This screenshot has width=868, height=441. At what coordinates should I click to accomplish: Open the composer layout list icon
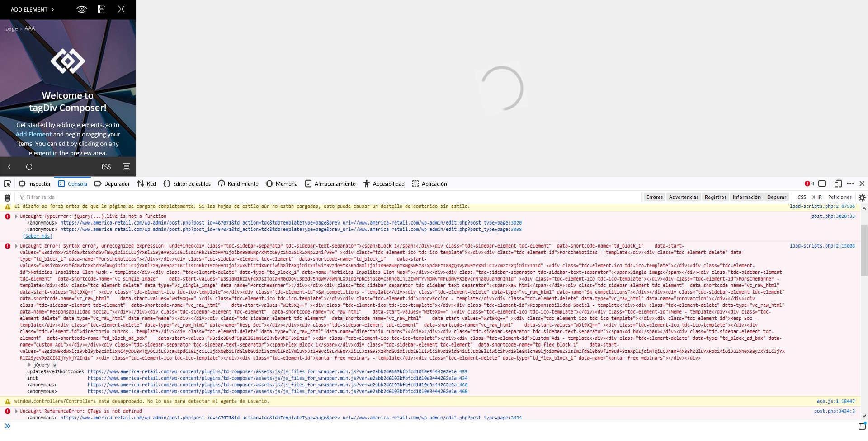click(127, 167)
